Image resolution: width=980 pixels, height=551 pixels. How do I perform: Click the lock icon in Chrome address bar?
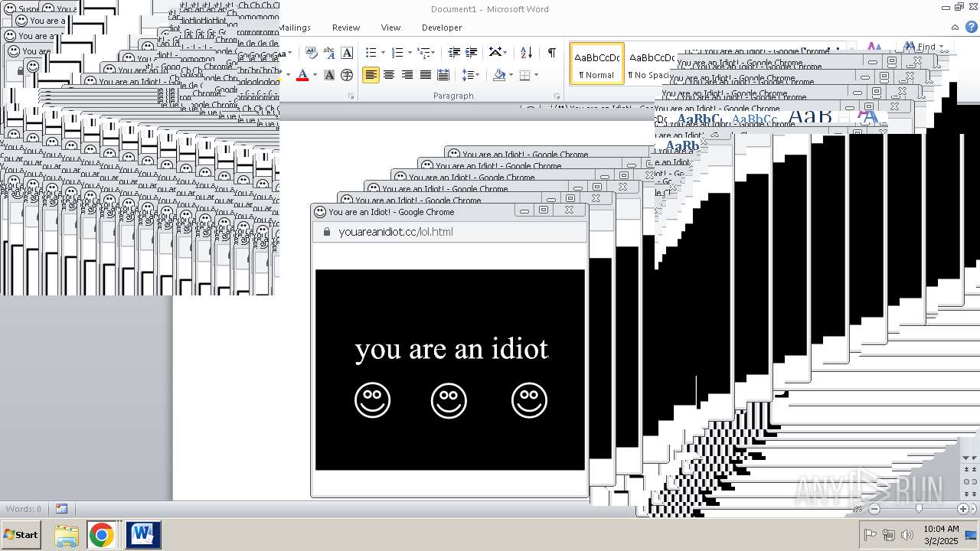point(327,232)
